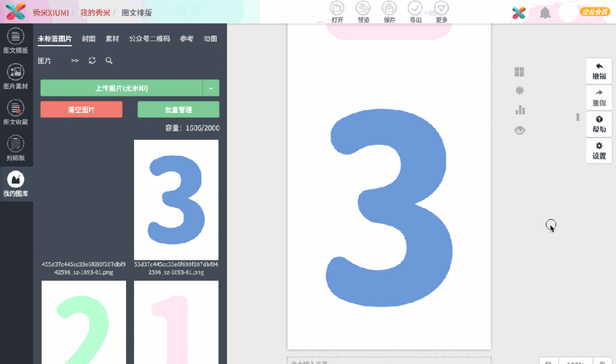Toggle the eye visibility icon
616x364 pixels.
(x=520, y=130)
